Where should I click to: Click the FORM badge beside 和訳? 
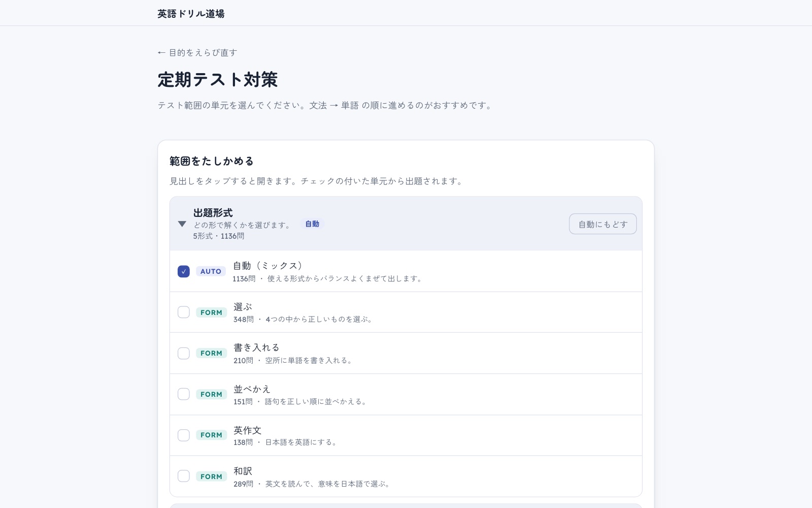(x=211, y=477)
